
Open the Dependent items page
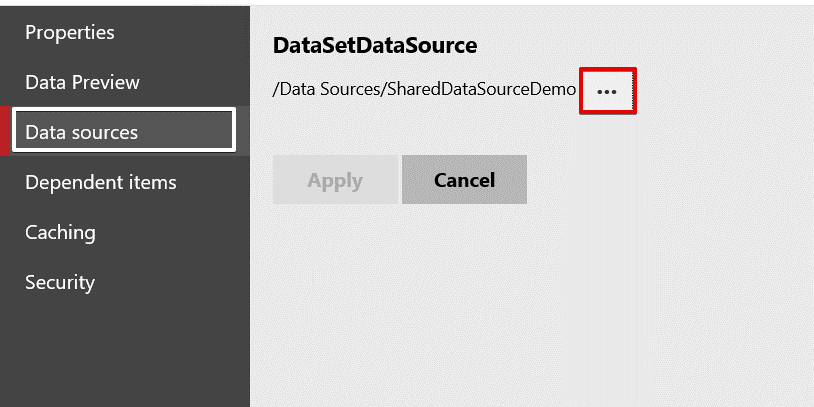coord(100,182)
